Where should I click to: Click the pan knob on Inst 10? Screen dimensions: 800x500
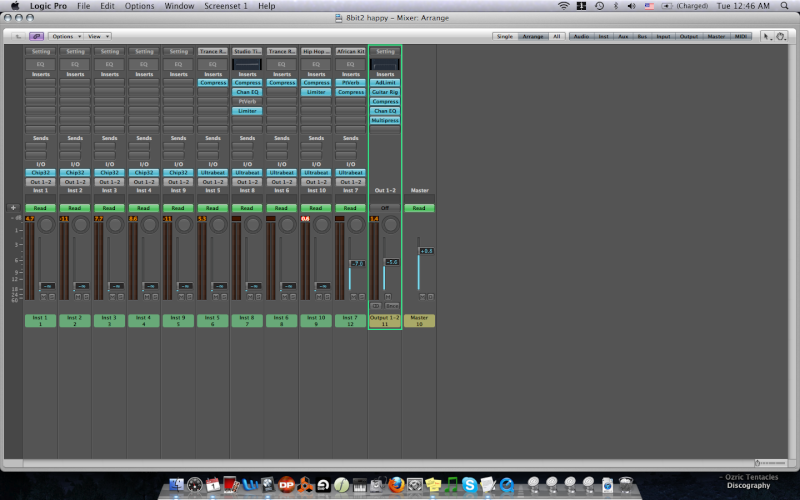click(x=322, y=224)
